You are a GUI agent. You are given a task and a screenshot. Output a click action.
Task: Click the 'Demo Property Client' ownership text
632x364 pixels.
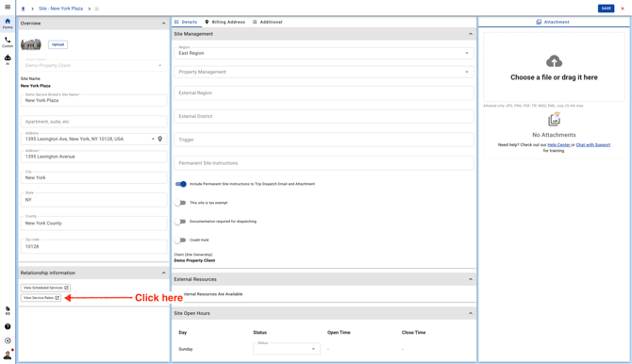click(x=194, y=260)
